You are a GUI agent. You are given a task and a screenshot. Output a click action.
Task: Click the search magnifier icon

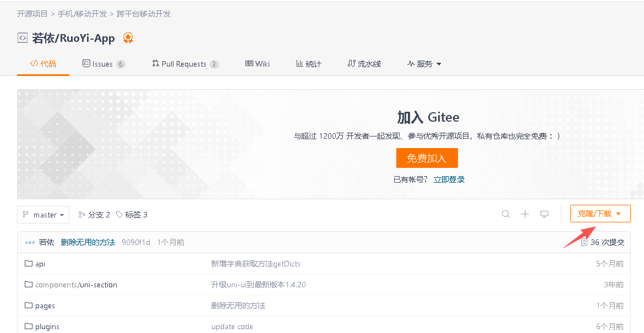pos(505,214)
